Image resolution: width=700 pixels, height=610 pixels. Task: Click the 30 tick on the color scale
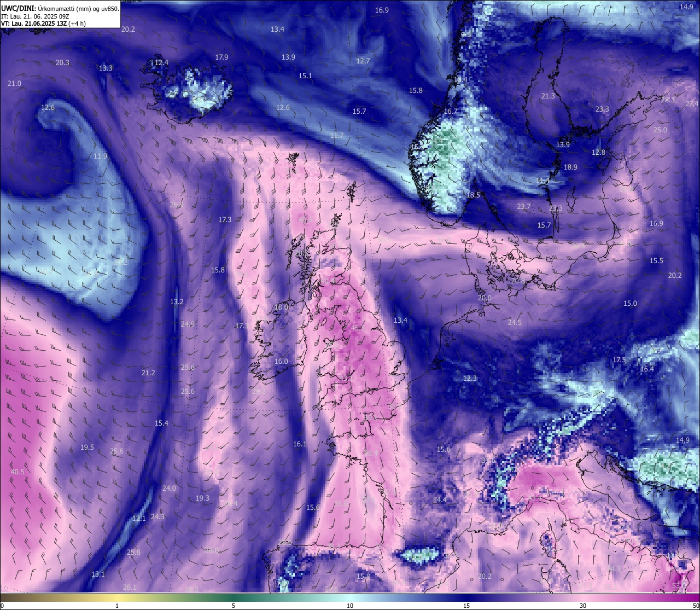click(x=583, y=606)
